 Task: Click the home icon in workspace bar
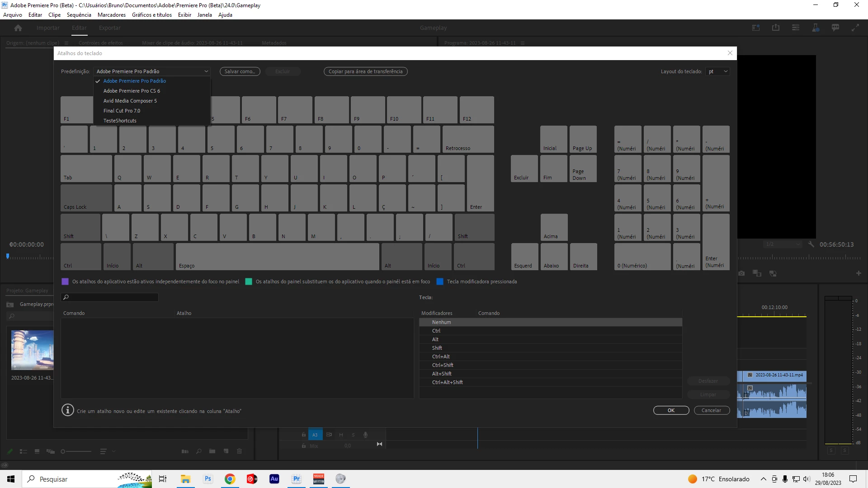coord(18,28)
